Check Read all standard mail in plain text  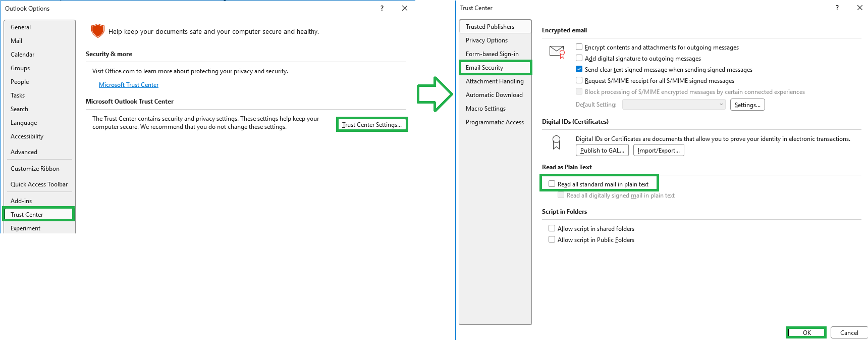tap(552, 184)
